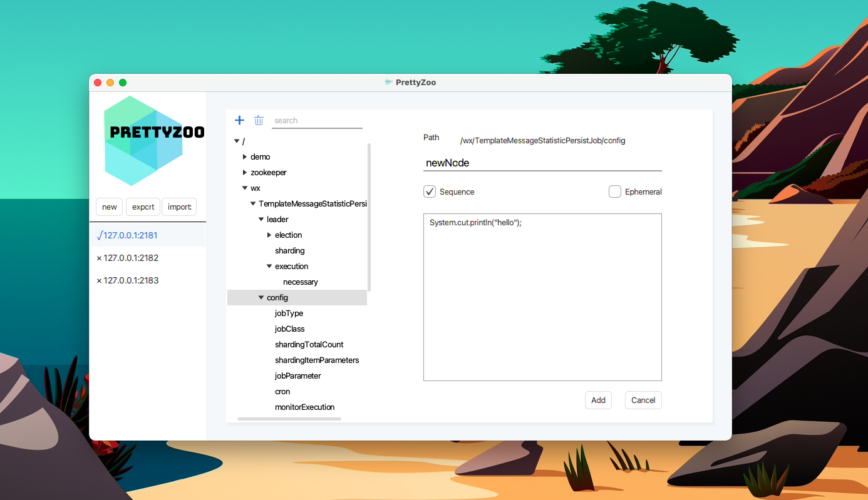Click the trash icon to delete a node
Image resolution: width=868 pixels, height=500 pixels.
tap(259, 120)
